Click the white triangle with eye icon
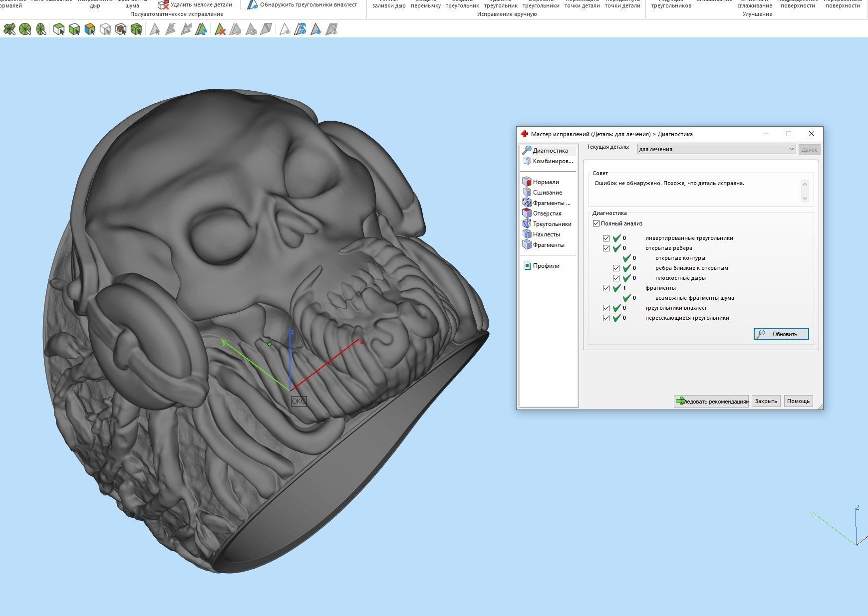This screenshot has width=868, height=616. (285, 29)
